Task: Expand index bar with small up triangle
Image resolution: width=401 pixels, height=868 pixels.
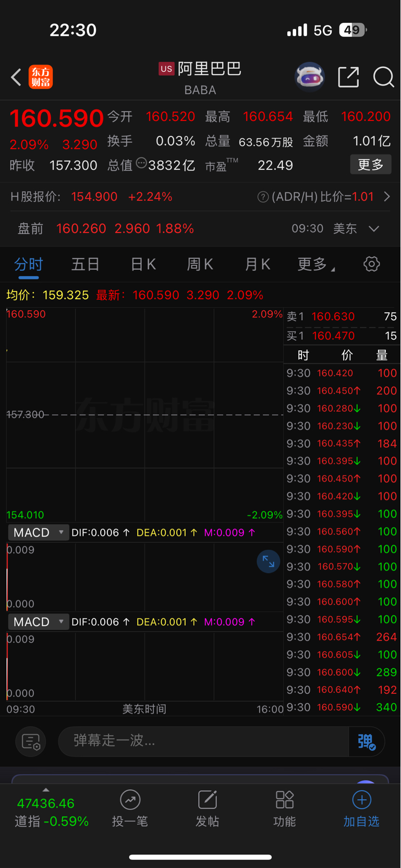Action: click(x=46, y=790)
